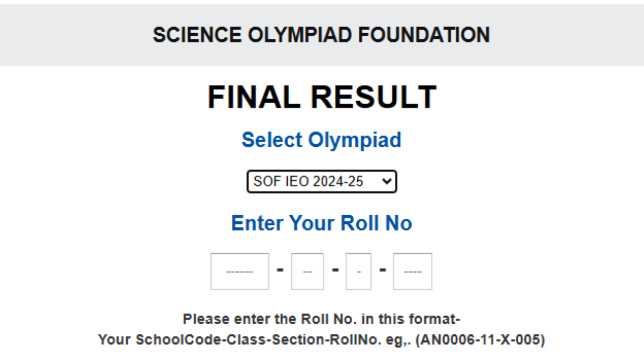Click the SCIENCE OLYMPIAD FOUNDATION header title
644x362 pixels.
tap(321, 35)
